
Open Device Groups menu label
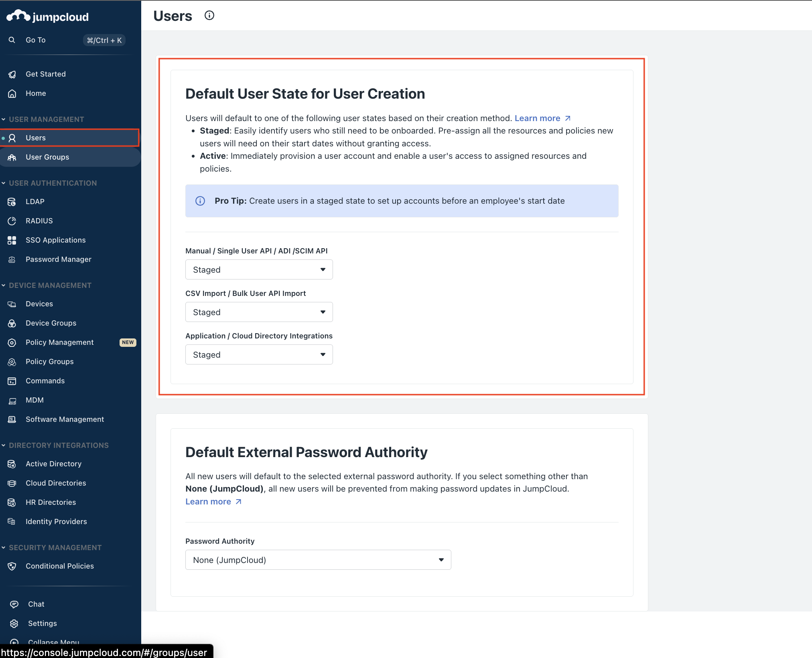(51, 323)
